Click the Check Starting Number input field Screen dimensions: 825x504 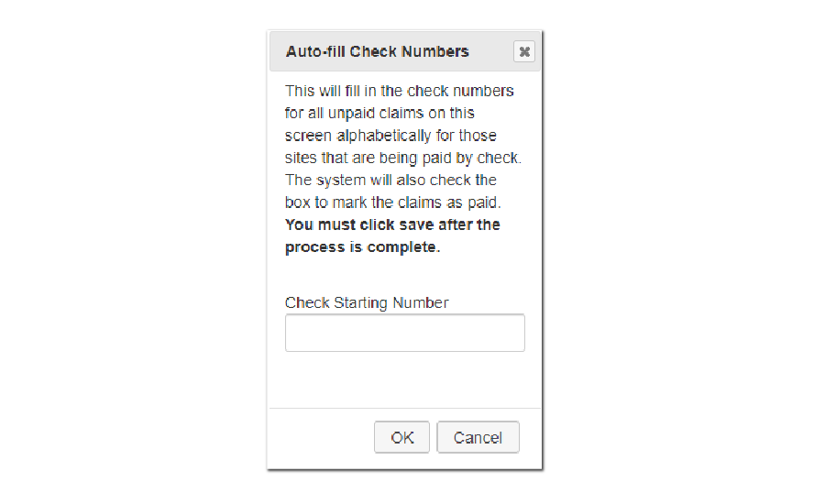tap(404, 334)
